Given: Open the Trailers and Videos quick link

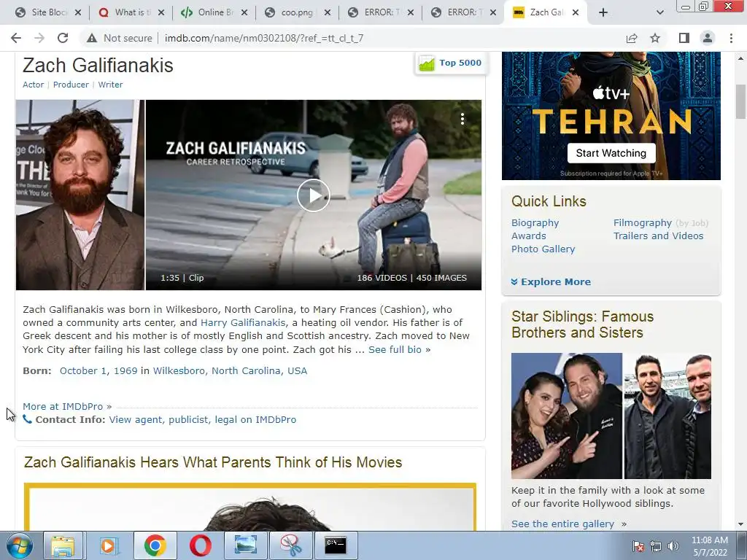Looking at the screenshot, I should tap(659, 236).
